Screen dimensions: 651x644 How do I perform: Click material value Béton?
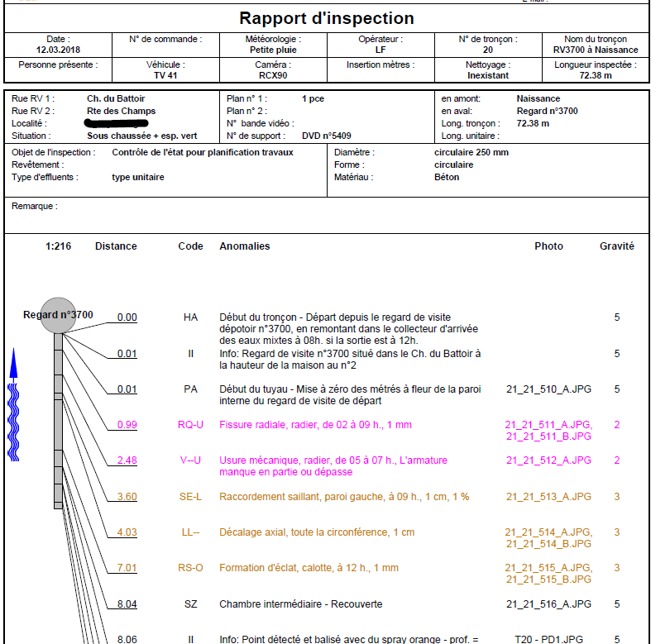point(447,177)
